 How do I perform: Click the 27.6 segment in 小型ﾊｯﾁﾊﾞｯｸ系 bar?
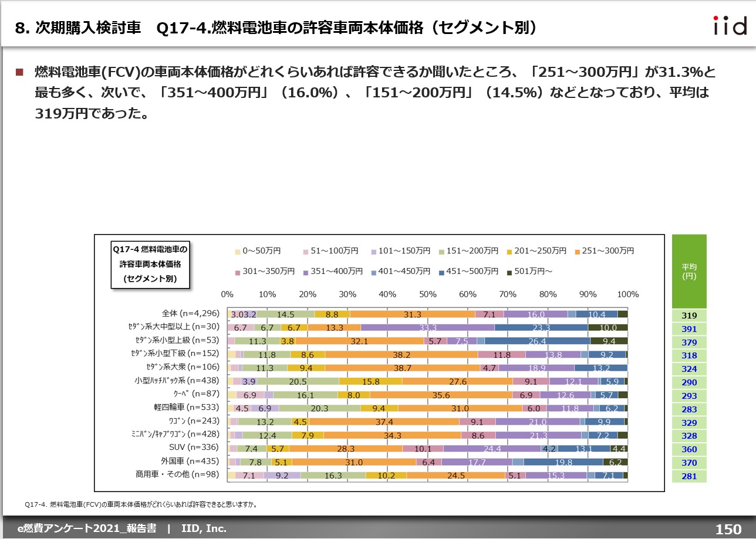click(457, 381)
